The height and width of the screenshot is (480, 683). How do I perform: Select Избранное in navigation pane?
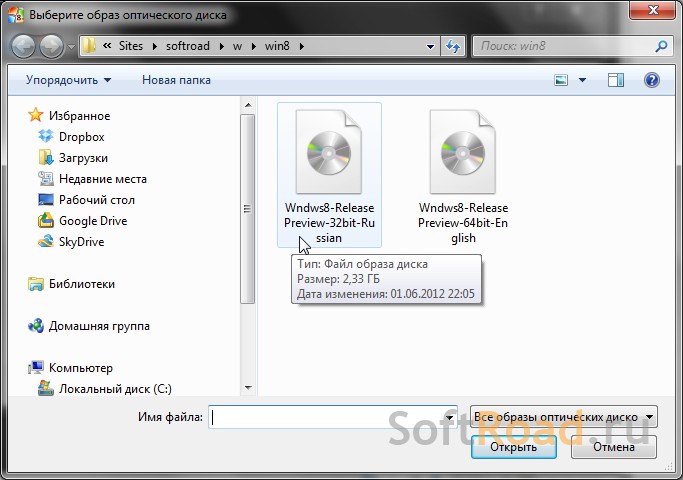point(79,116)
